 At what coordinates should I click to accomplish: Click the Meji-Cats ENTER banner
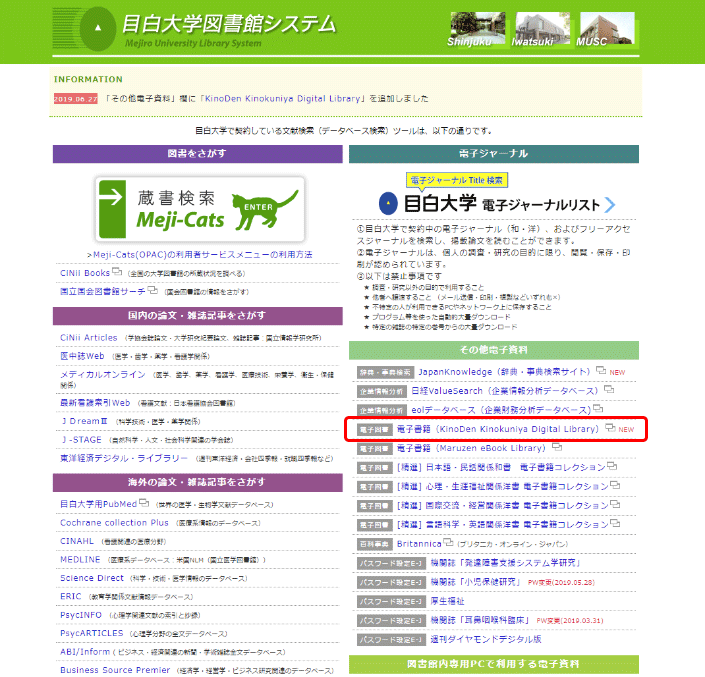[x=200, y=209]
